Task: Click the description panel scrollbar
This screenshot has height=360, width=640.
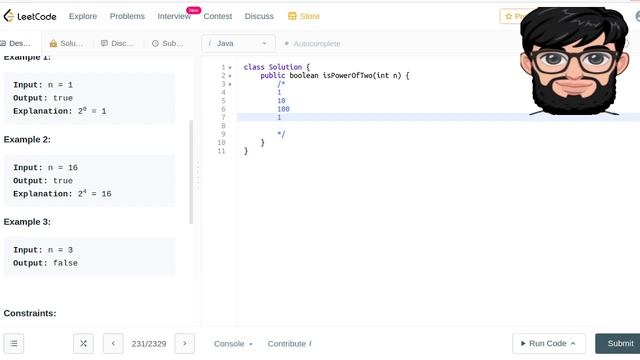Action: [x=191, y=171]
